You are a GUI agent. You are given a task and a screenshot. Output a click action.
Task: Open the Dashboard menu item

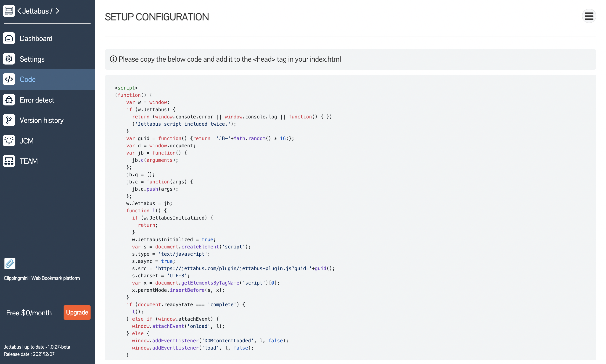(36, 39)
